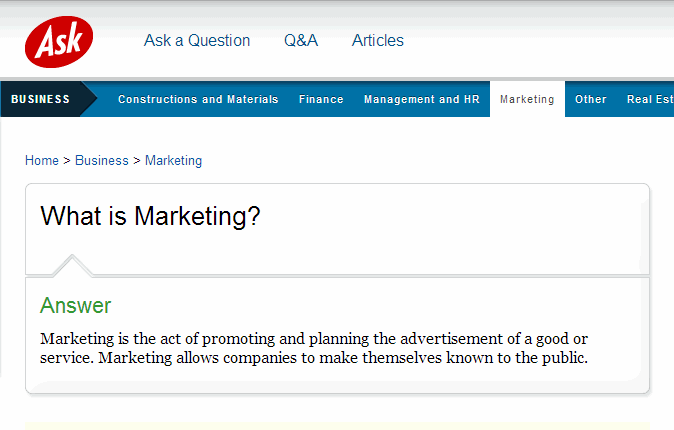Open the Real Estate tab
674x430 pixels.
[650, 99]
